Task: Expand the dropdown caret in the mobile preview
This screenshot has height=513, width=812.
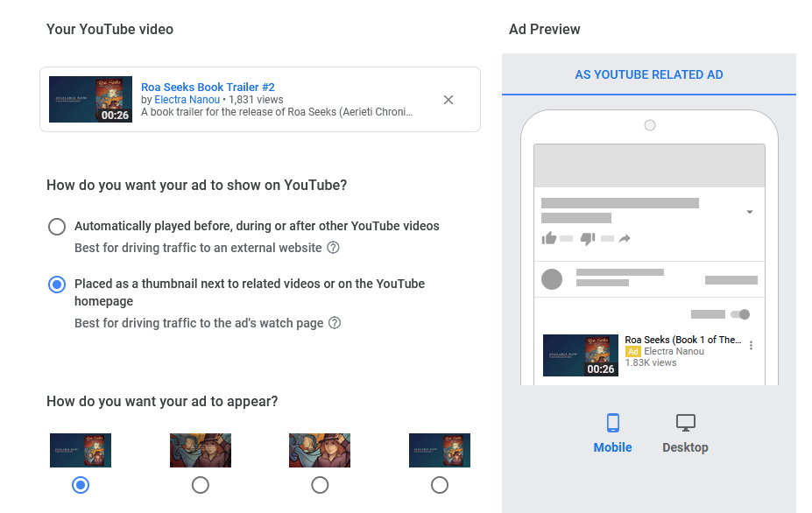Action: pyautogui.click(x=749, y=212)
